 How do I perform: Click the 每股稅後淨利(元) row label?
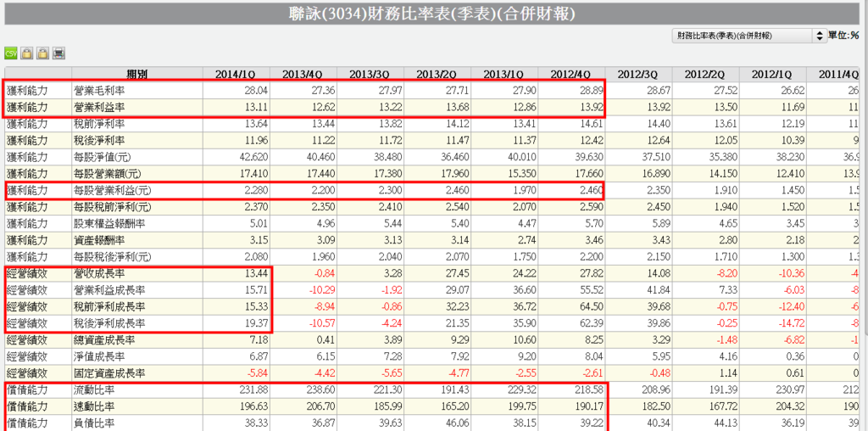113,257
